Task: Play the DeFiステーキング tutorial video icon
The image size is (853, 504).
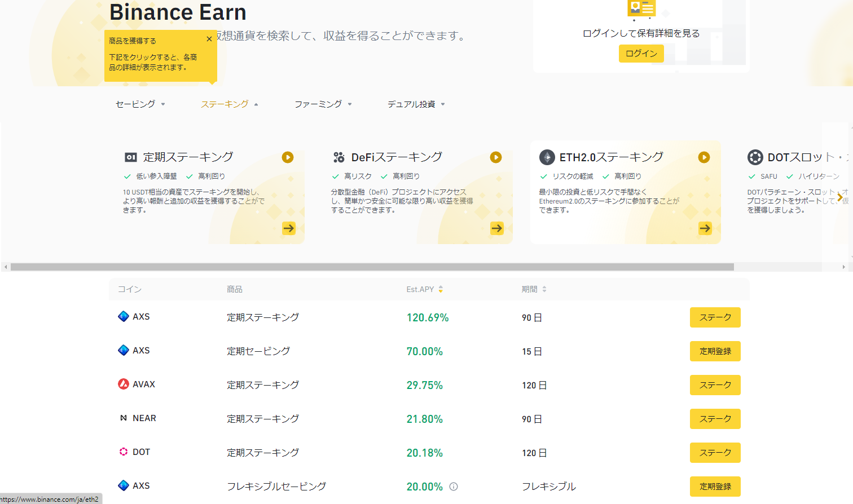Action: point(496,157)
